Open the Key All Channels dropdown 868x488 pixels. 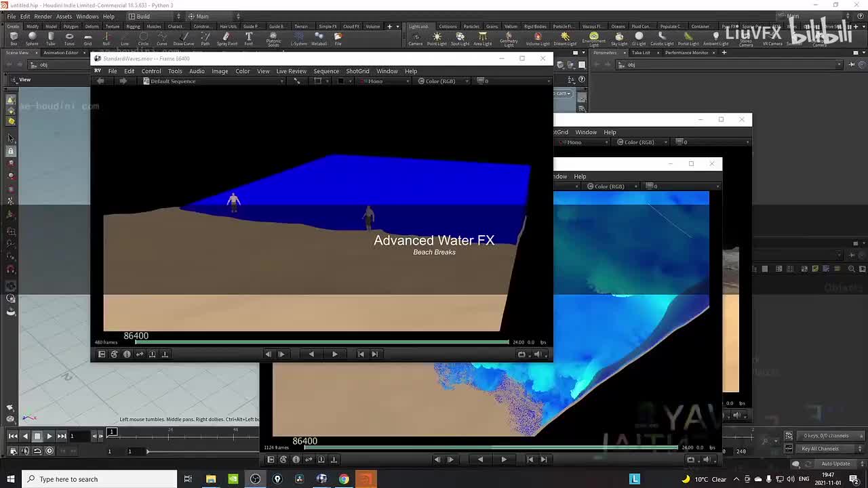pyautogui.click(x=825, y=449)
